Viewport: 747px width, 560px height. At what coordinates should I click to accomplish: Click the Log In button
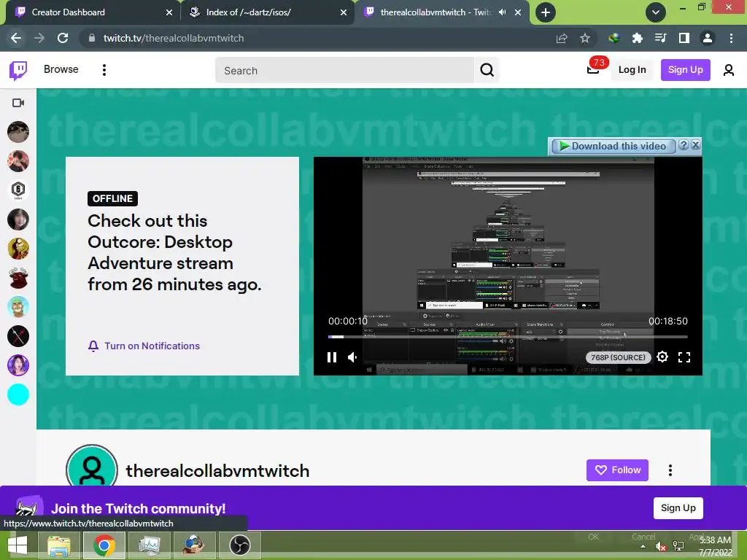[632, 70]
